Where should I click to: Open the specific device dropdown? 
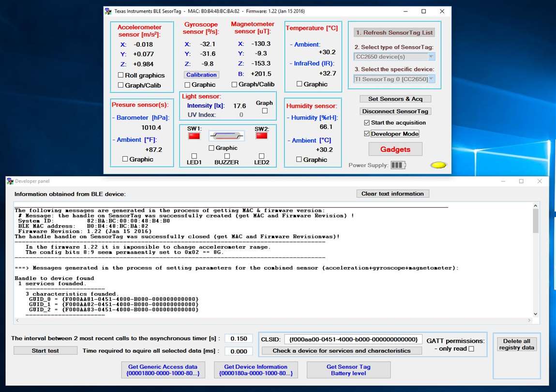[x=431, y=79]
